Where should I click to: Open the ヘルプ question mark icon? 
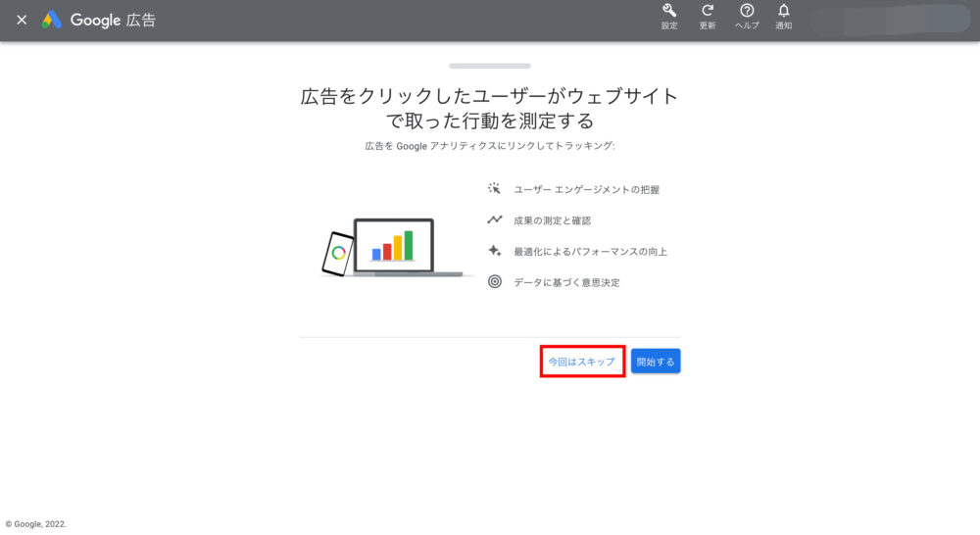[747, 12]
